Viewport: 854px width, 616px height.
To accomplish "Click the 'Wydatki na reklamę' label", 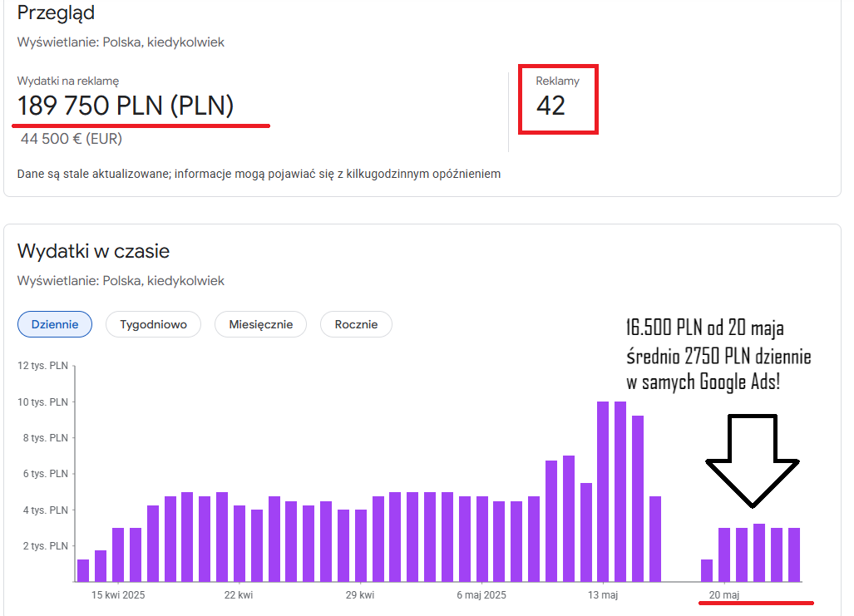I will pyautogui.click(x=68, y=81).
